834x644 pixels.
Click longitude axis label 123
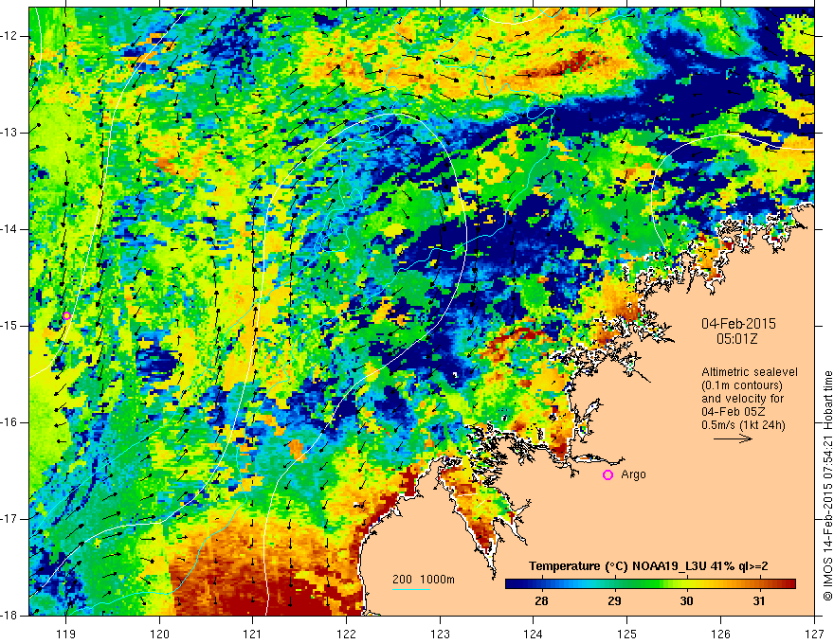tap(440, 634)
